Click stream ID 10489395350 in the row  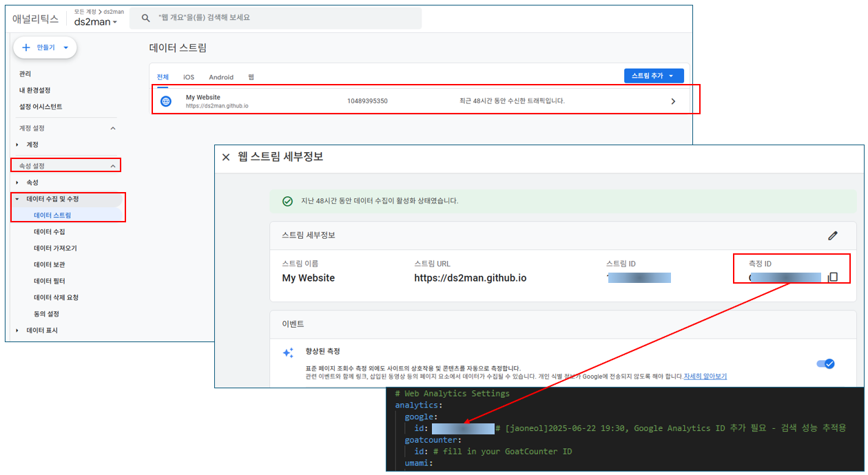tap(367, 101)
